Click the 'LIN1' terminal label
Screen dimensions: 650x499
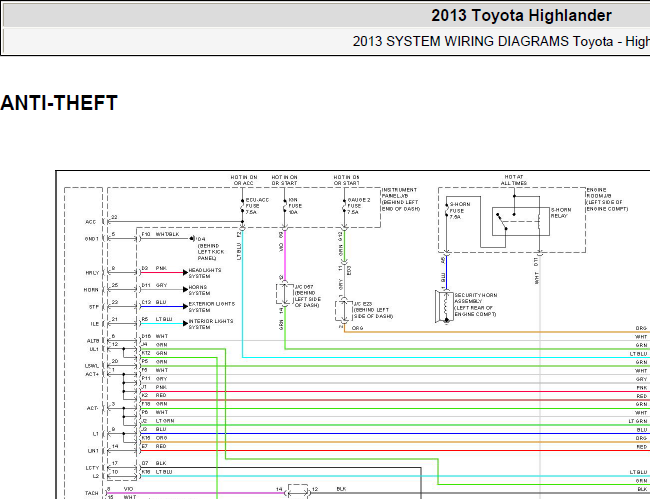(93, 451)
